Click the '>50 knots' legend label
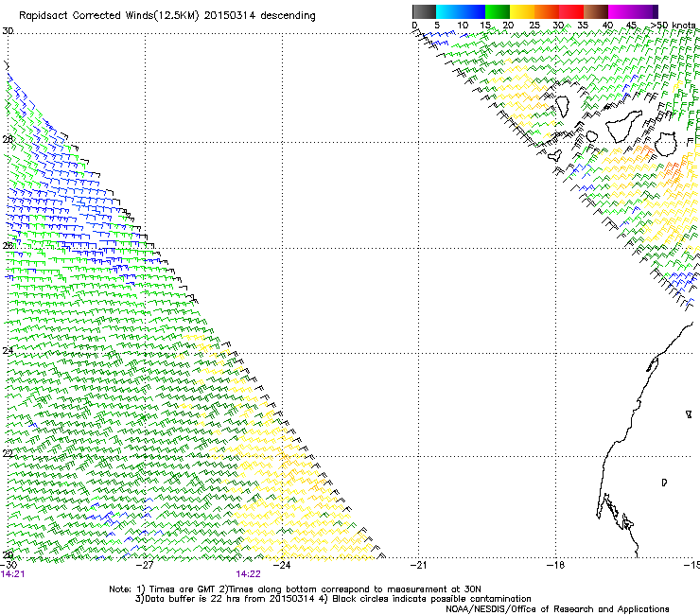 674,26
